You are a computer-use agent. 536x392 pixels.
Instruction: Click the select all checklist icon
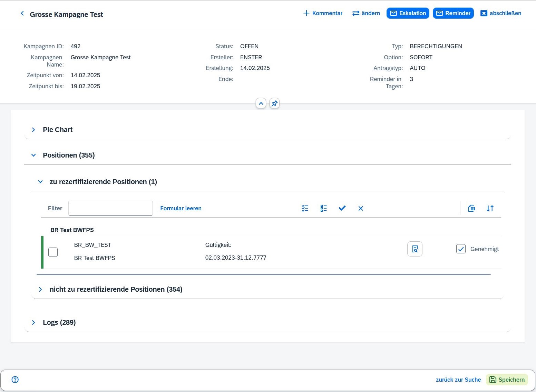pos(305,208)
